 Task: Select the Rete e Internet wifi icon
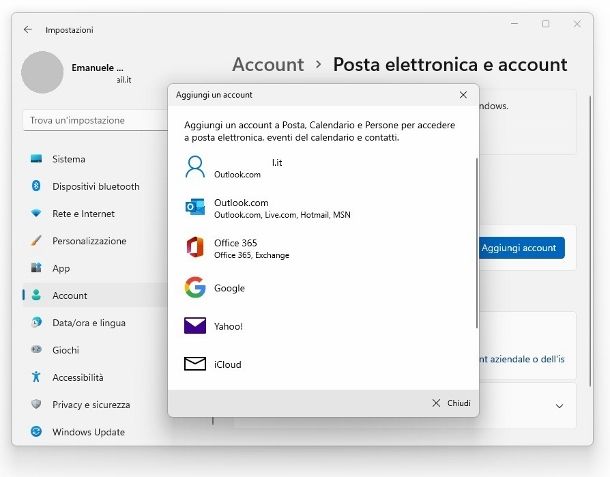click(x=36, y=213)
